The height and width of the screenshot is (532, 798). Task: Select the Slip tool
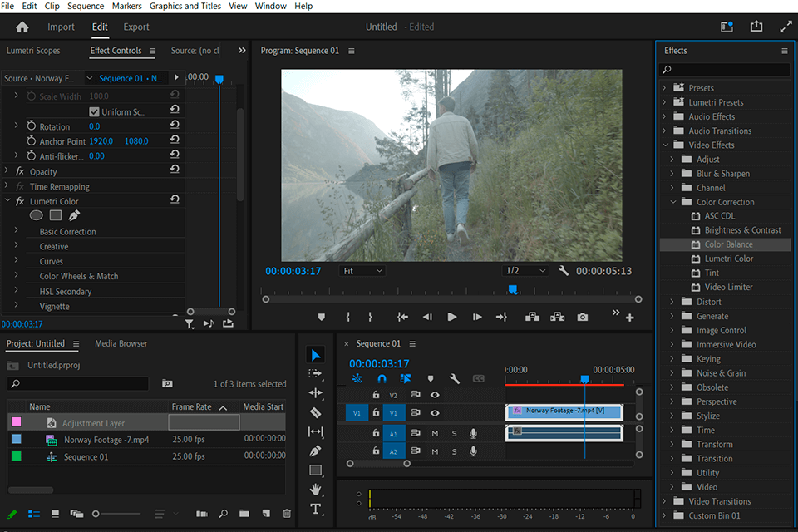pyautogui.click(x=316, y=431)
